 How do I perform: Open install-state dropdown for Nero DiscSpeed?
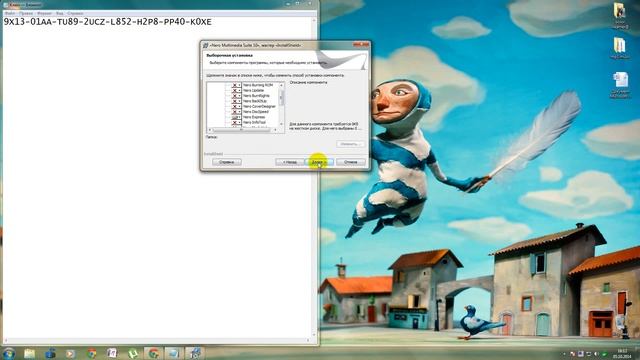point(236,111)
